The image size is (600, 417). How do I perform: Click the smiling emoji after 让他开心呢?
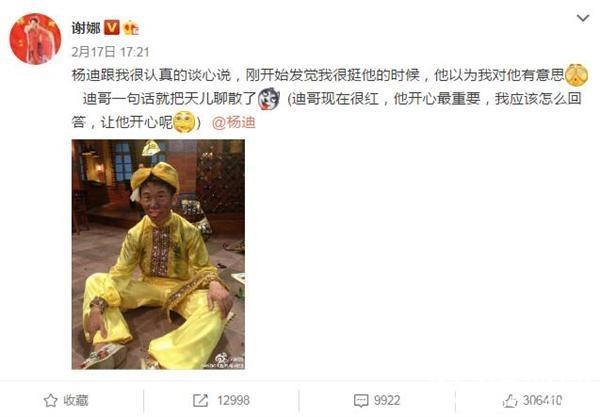184,122
